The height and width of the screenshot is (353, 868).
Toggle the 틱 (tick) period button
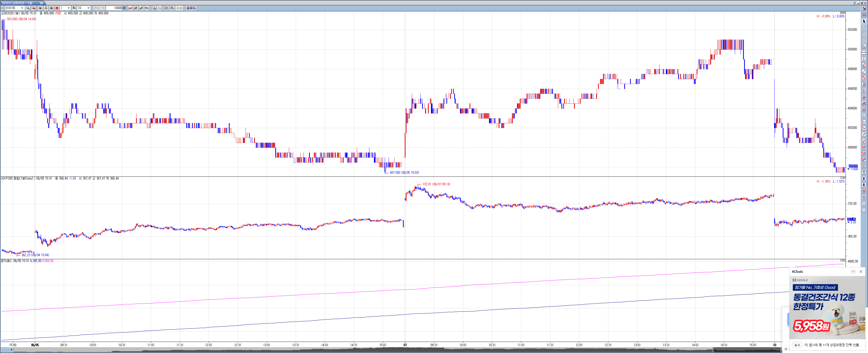click(74, 8)
